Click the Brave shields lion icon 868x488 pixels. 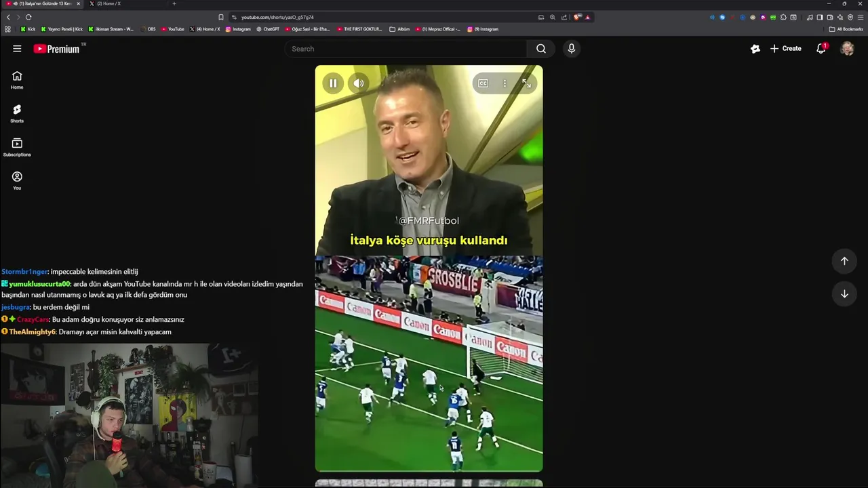pos(576,17)
